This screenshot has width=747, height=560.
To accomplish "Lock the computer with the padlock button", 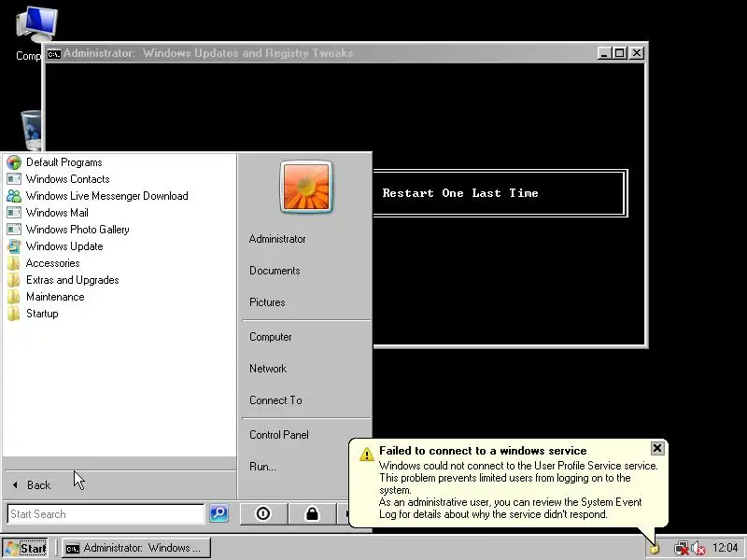I will [312, 513].
